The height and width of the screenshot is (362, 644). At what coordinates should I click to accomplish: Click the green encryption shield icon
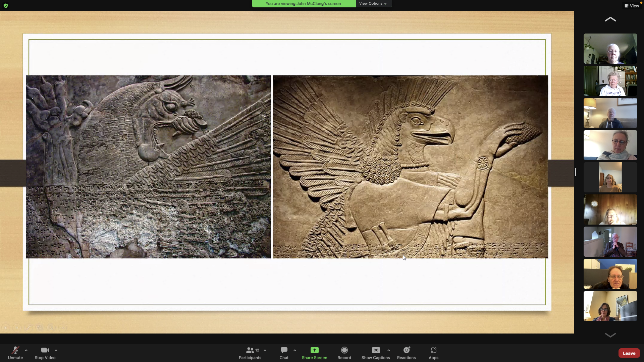(x=6, y=6)
